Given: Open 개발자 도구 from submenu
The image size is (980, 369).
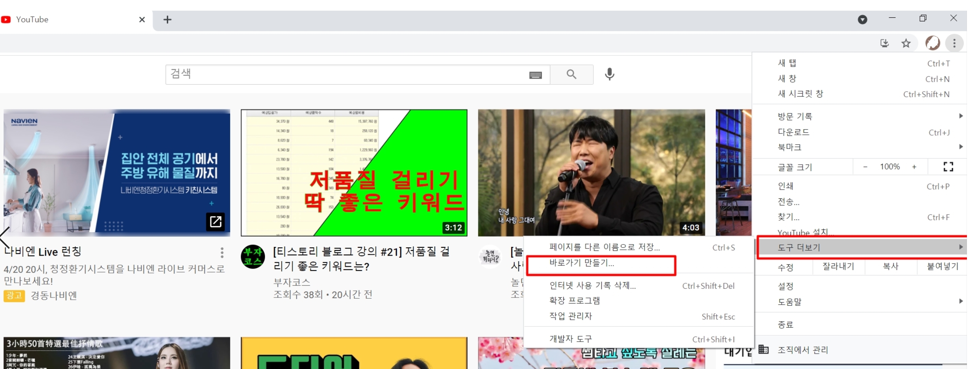Looking at the screenshot, I should 639,339.
